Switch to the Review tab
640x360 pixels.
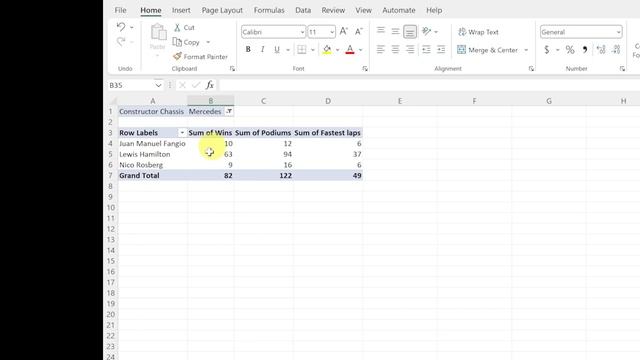333,10
